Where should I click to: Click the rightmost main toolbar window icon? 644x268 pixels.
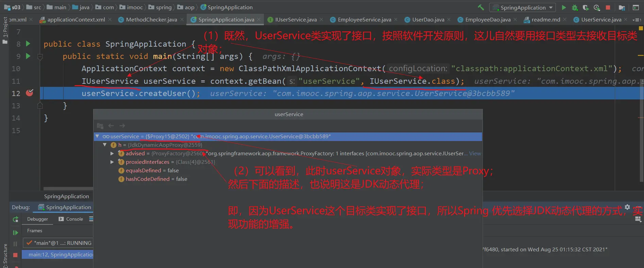pyautogui.click(x=635, y=7)
